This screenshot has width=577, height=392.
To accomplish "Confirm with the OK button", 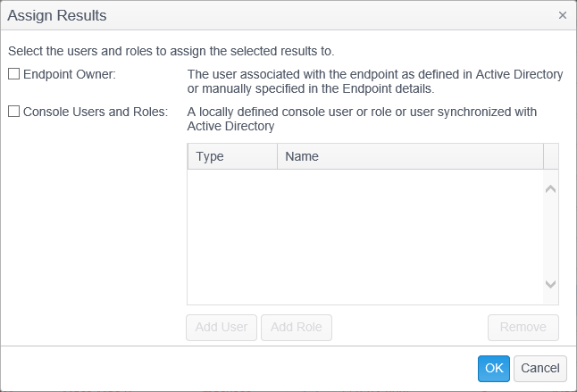I will (x=493, y=368).
